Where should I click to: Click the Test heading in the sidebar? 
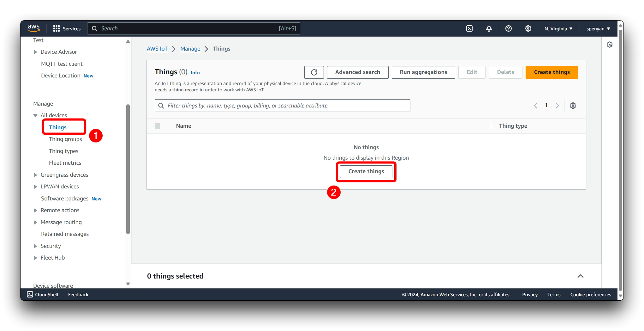[x=38, y=40]
